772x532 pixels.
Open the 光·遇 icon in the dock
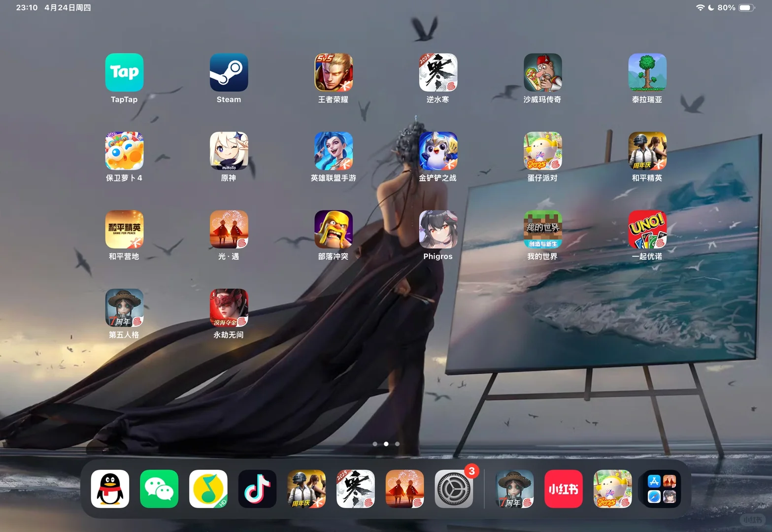click(404, 489)
